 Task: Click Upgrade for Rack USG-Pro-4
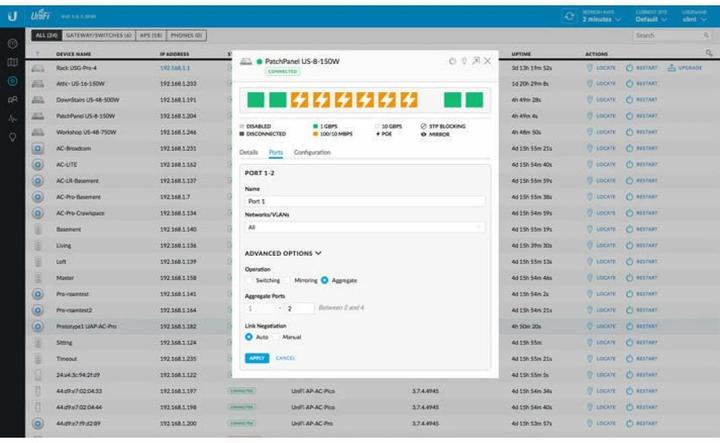(685, 67)
